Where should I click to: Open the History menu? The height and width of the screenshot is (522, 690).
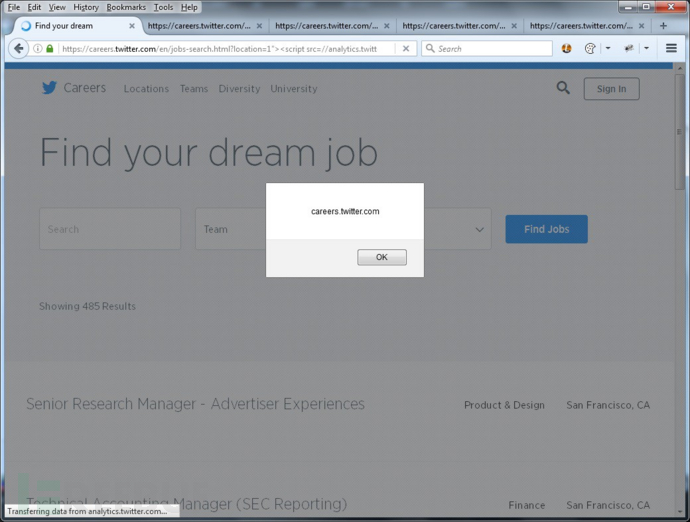pyautogui.click(x=86, y=7)
